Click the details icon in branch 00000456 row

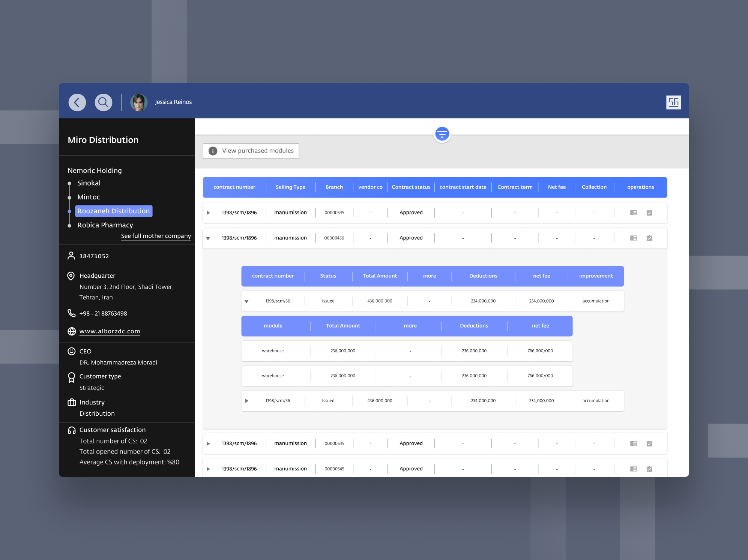click(x=633, y=238)
